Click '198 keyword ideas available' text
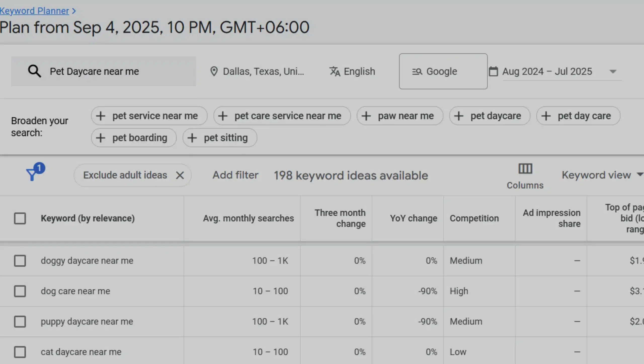644x364 pixels. click(x=351, y=176)
